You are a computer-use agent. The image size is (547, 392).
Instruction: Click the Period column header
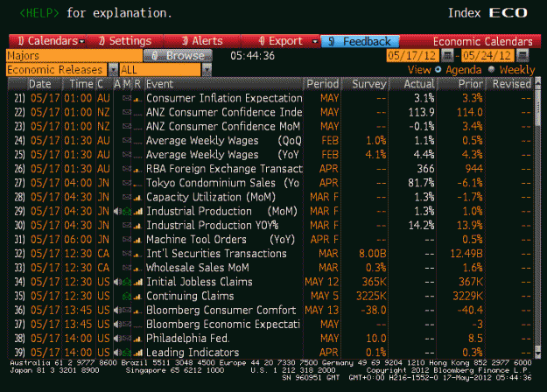[x=322, y=84]
